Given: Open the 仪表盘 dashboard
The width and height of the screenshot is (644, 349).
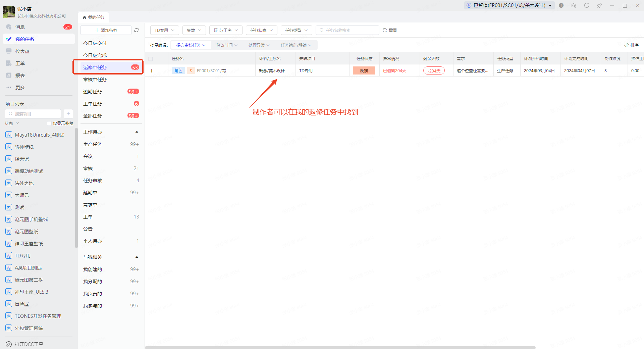Looking at the screenshot, I should [22, 51].
